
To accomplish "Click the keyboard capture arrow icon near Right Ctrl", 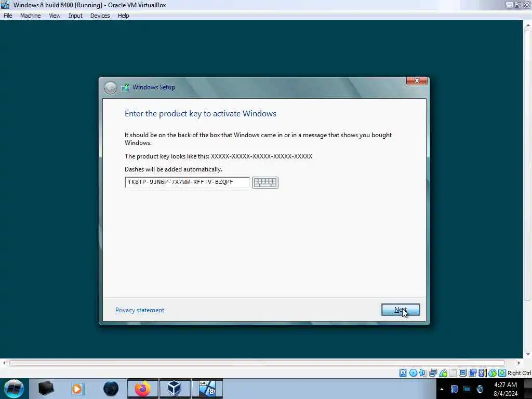I will coord(502,373).
